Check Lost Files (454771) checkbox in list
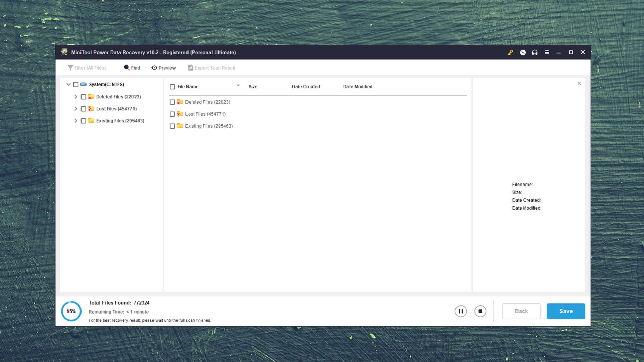 pos(172,114)
